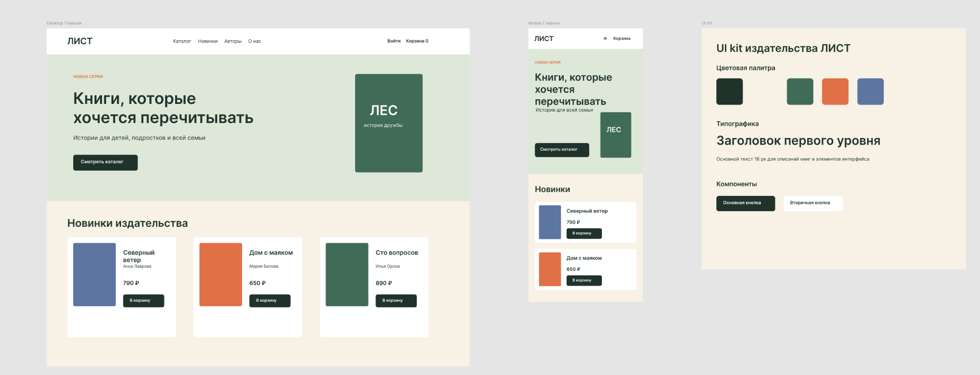Image resolution: width=980 pixels, height=375 pixels.
Task: Click В корзину under Дом с маяком in Mobile frame
Action: [584, 281]
